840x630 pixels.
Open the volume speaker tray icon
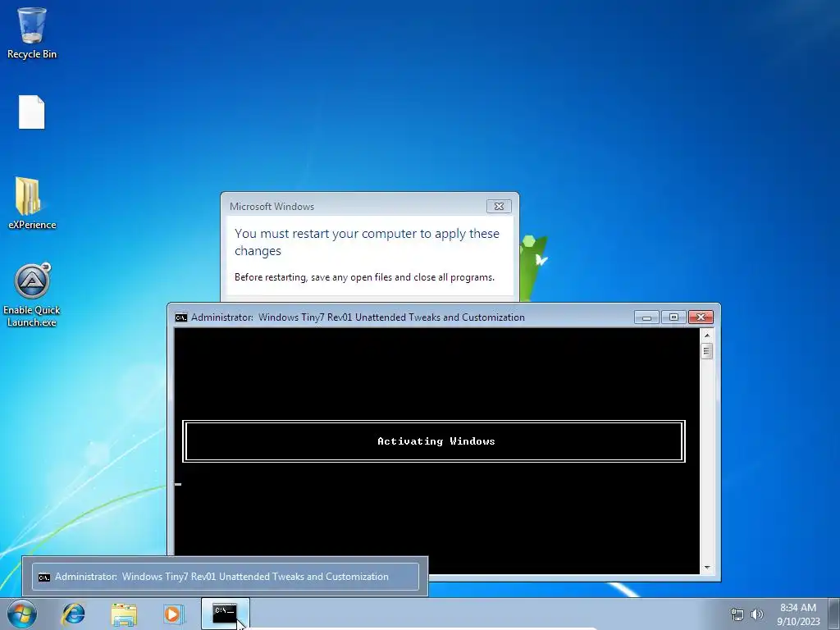[x=756, y=614]
